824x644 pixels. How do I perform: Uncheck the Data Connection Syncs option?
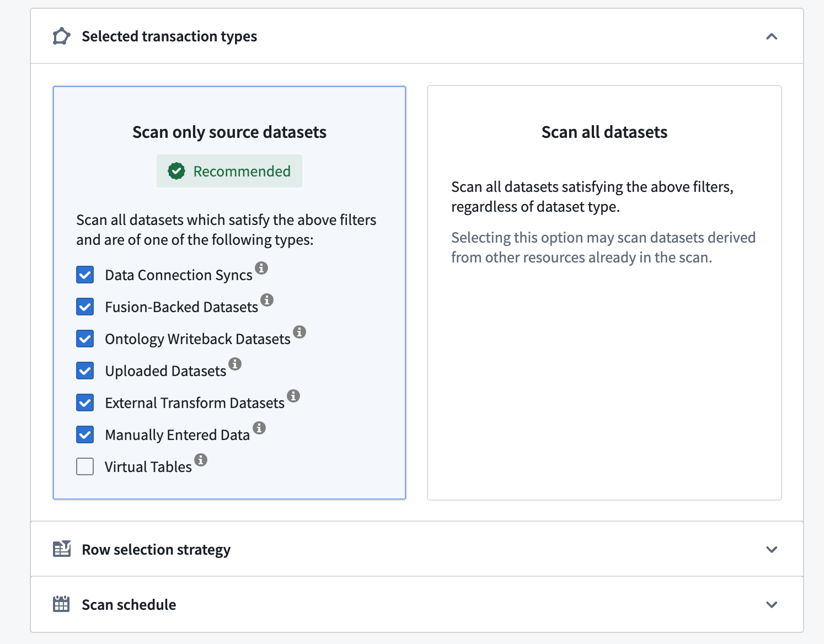pos(85,275)
